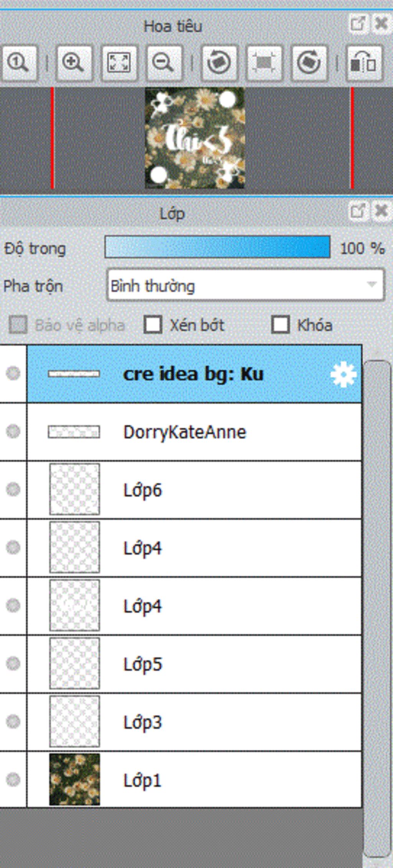The image size is (393, 868).
Task: Zoom in on the navigator view
Action: pyautogui.click(x=74, y=63)
